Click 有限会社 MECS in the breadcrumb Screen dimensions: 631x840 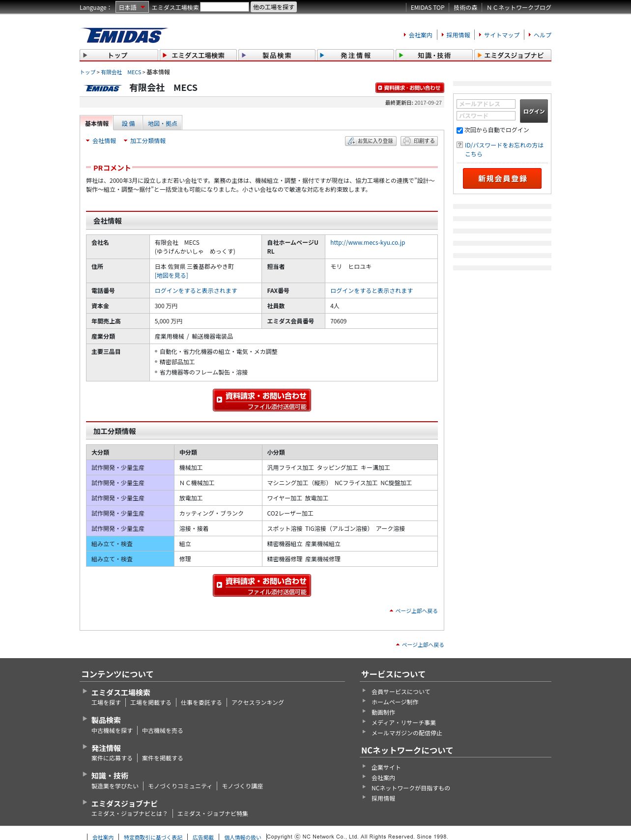click(121, 72)
